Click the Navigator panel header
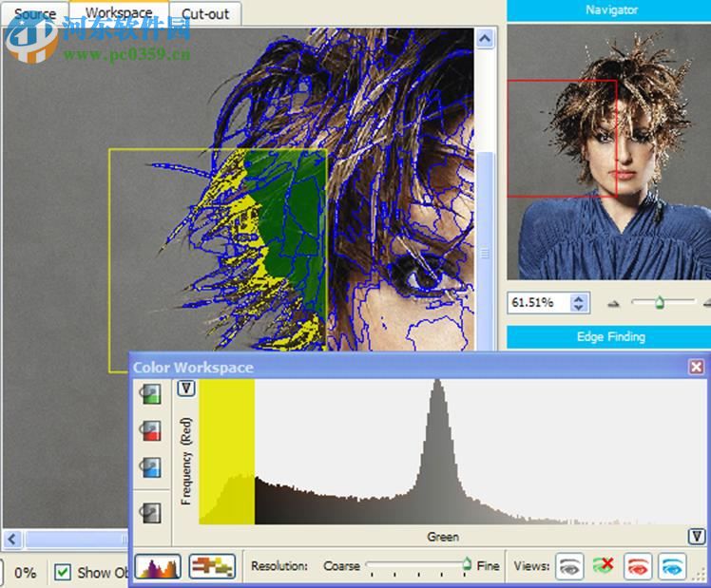The image size is (711, 588). [609, 10]
